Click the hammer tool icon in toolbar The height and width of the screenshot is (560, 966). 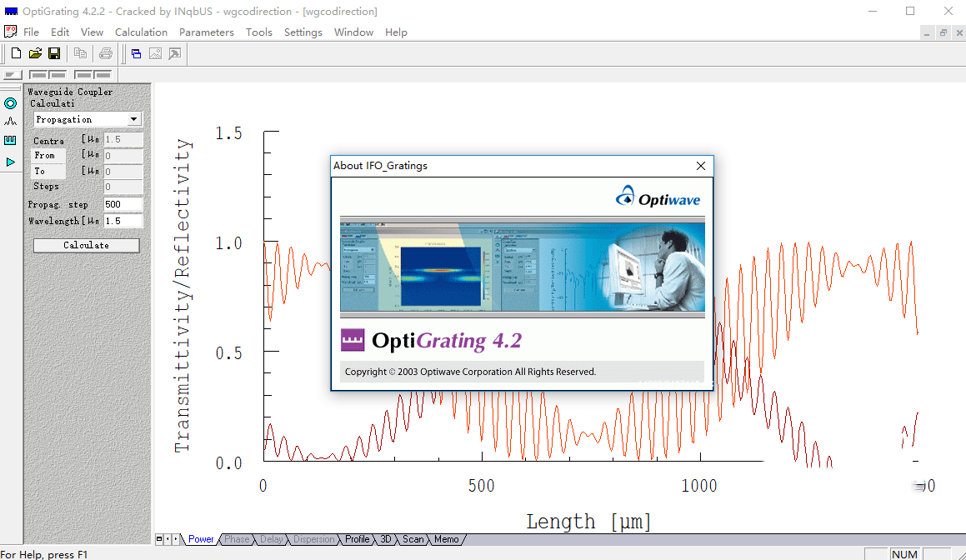[175, 53]
